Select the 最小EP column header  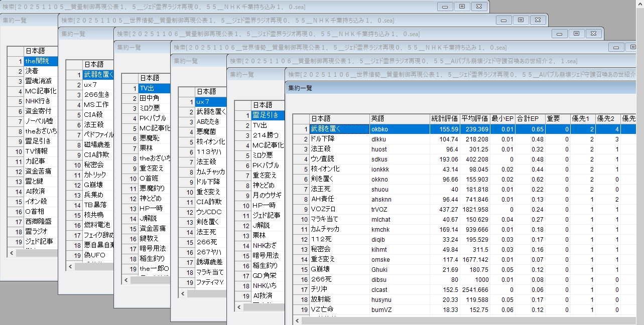pos(502,119)
